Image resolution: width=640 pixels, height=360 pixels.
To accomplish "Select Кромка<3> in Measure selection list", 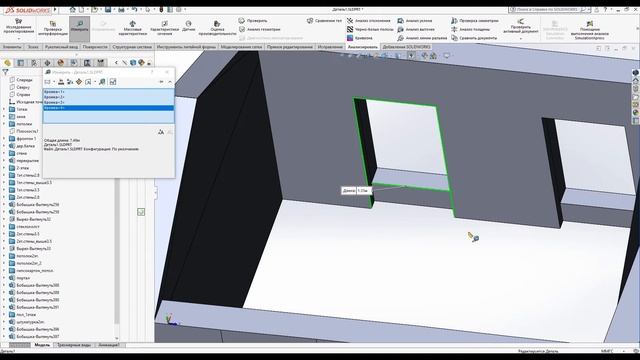I will (x=108, y=102).
